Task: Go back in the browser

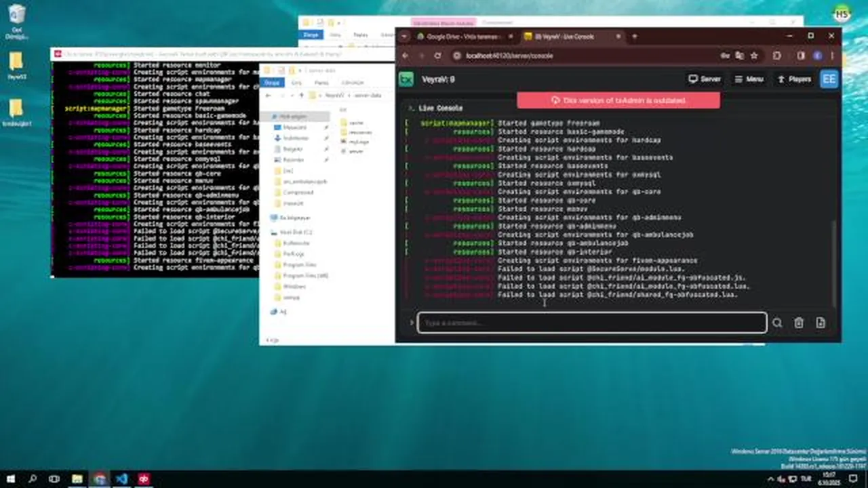Action: [x=406, y=56]
